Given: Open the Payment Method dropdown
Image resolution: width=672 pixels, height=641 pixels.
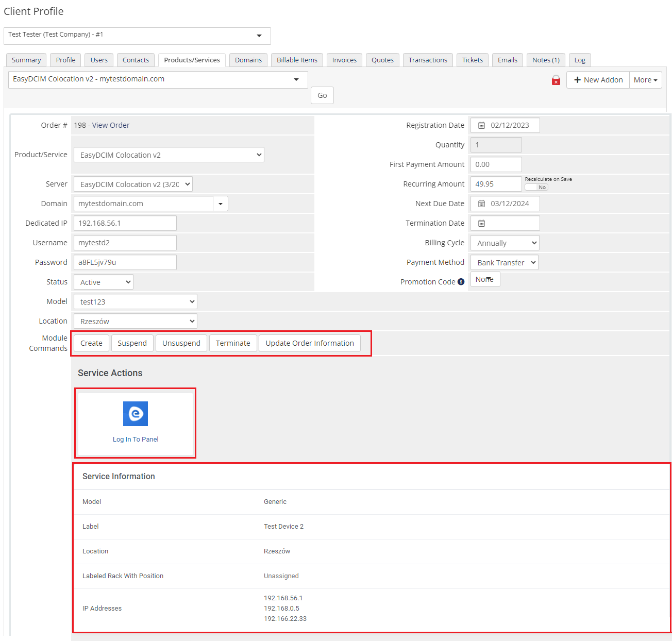Looking at the screenshot, I should click(x=505, y=262).
